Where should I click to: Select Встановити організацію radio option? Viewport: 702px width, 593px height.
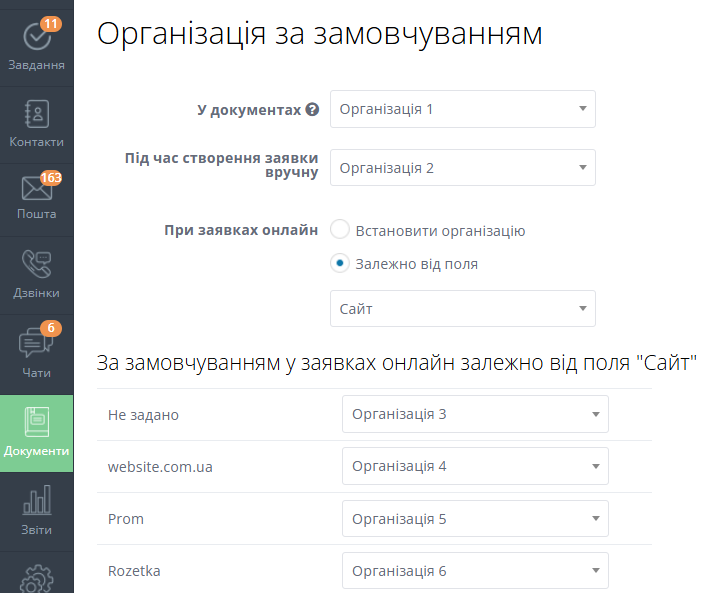(x=340, y=230)
